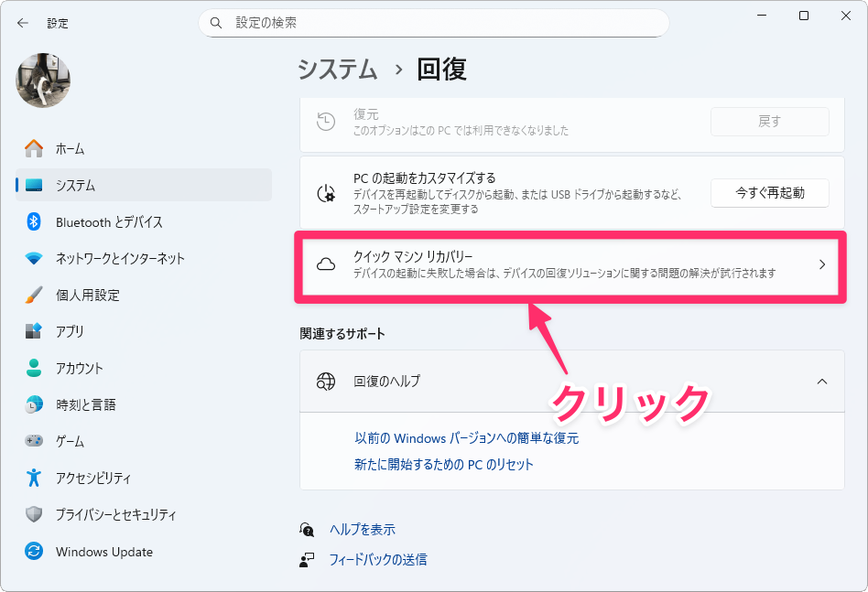Image resolution: width=868 pixels, height=592 pixels.
Task: Click the ヘルプを表示 link
Action: click(363, 530)
